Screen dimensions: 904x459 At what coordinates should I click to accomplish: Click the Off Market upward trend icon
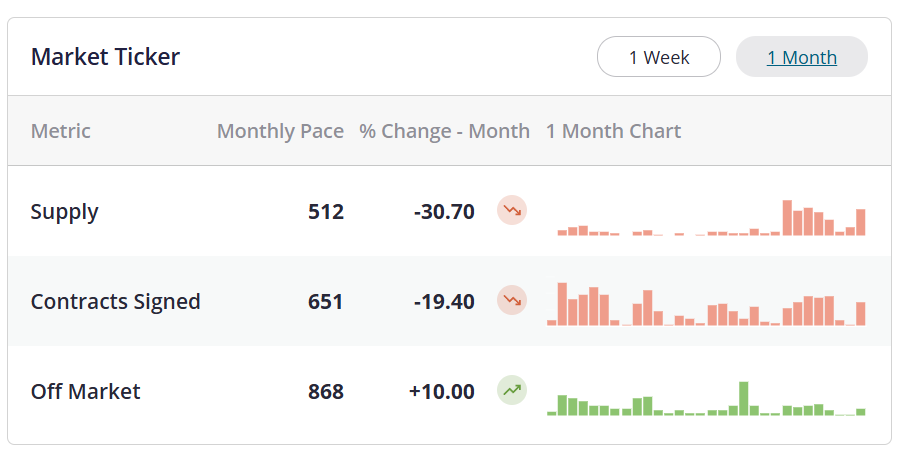pyautogui.click(x=512, y=391)
